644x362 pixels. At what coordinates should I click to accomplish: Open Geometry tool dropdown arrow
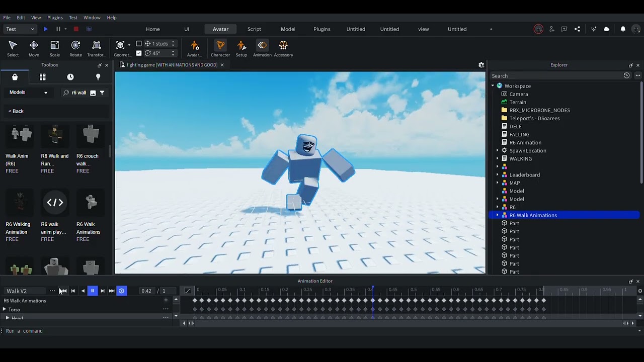click(x=129, y=45)
